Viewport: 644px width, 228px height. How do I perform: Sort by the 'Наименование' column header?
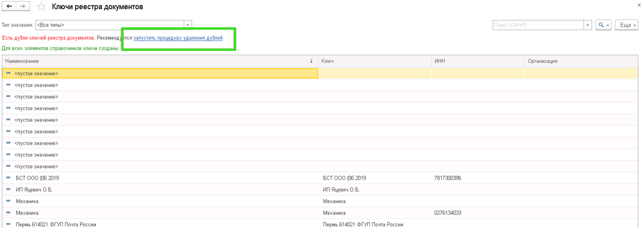[x=160, y=61]
